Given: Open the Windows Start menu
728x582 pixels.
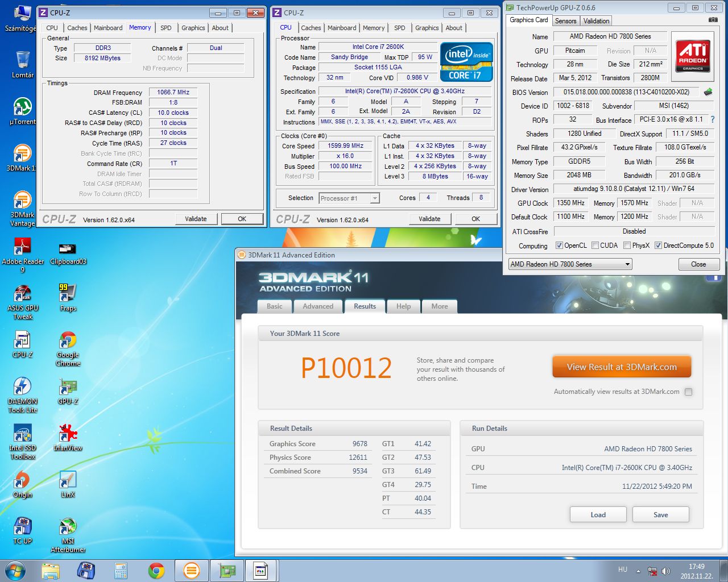Looking at the screenshot, I should click(x=15, y=570).
